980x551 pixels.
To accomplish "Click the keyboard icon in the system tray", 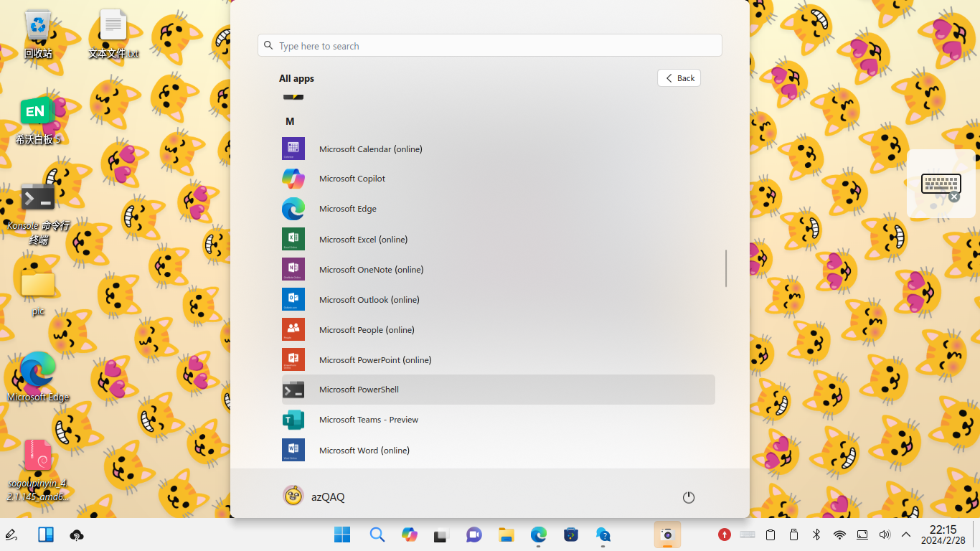I will (x=748, y=534).
